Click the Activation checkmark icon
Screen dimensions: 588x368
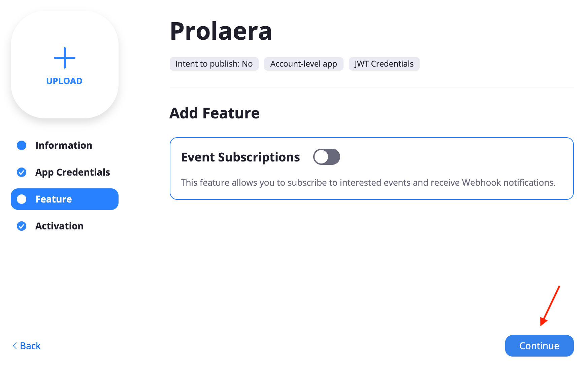tap(22, 226)
